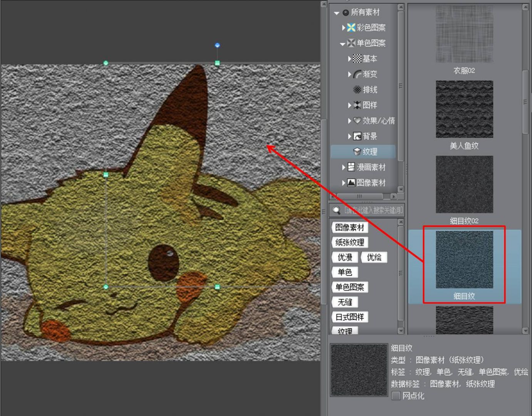Select 纹理 in the material tree

click(363, 152)
